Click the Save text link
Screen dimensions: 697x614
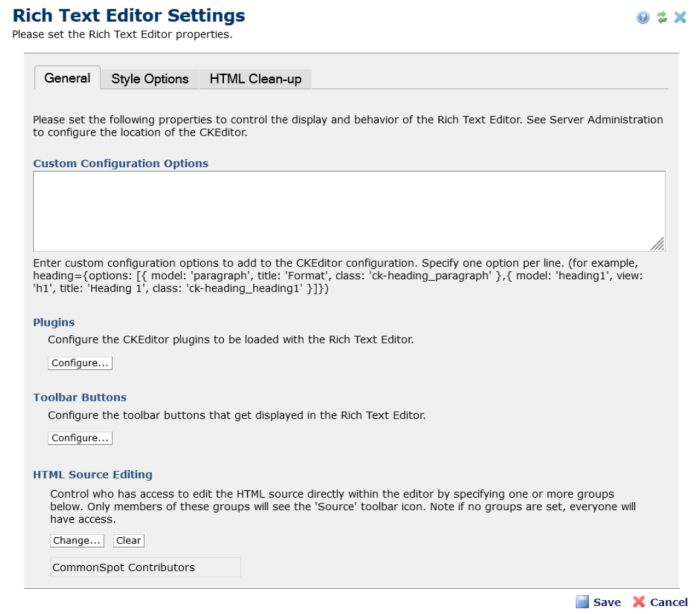tap(607, 602)
